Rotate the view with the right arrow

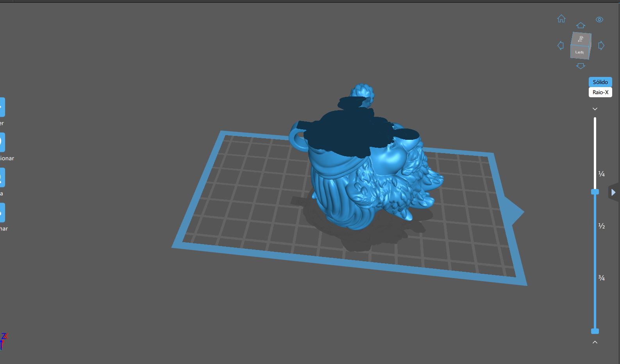click(601, 45)
